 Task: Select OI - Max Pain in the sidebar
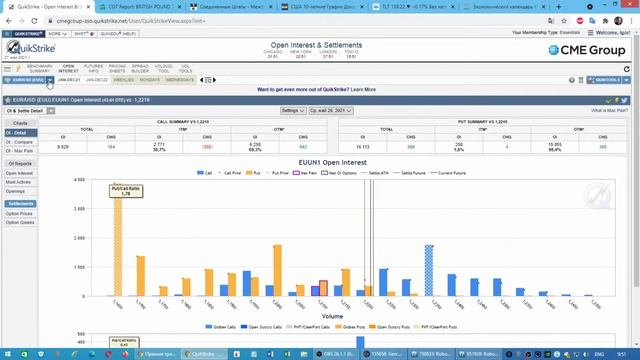[19, 151]
